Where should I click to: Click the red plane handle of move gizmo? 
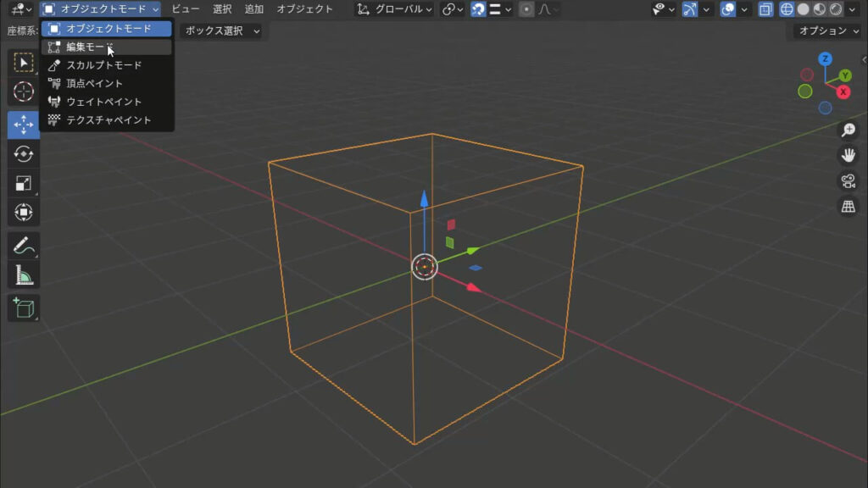451,224
